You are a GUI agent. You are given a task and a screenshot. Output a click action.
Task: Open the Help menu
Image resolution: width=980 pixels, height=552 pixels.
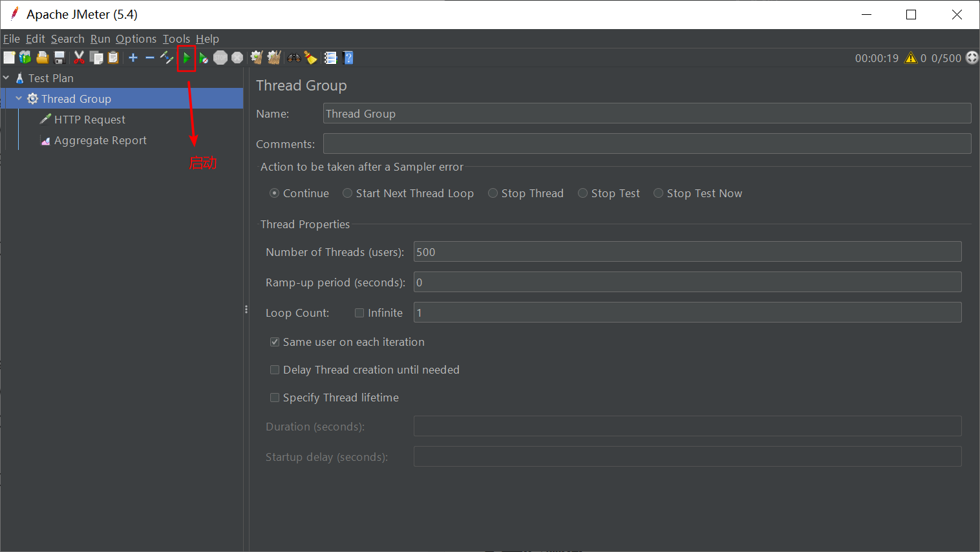pos(208,39)
